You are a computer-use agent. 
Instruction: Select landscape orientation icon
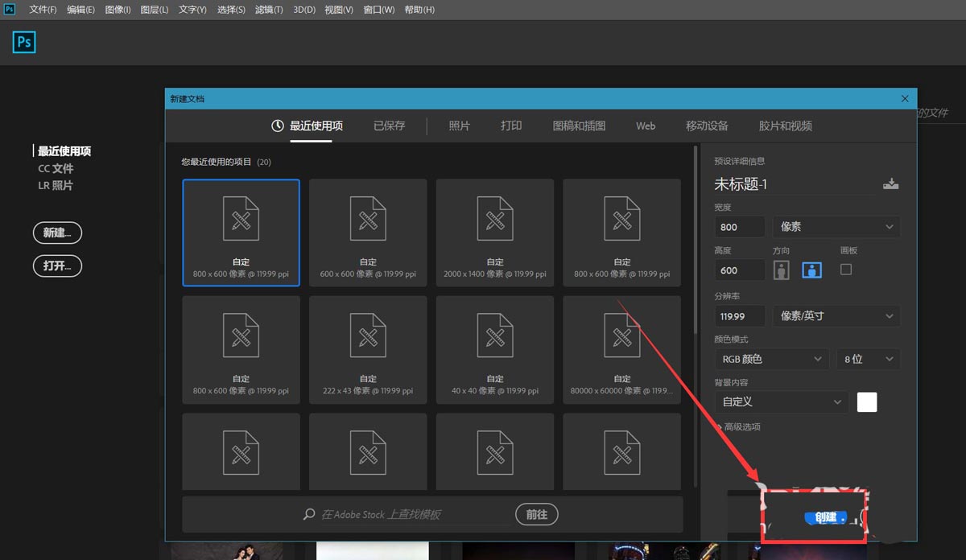811,270
